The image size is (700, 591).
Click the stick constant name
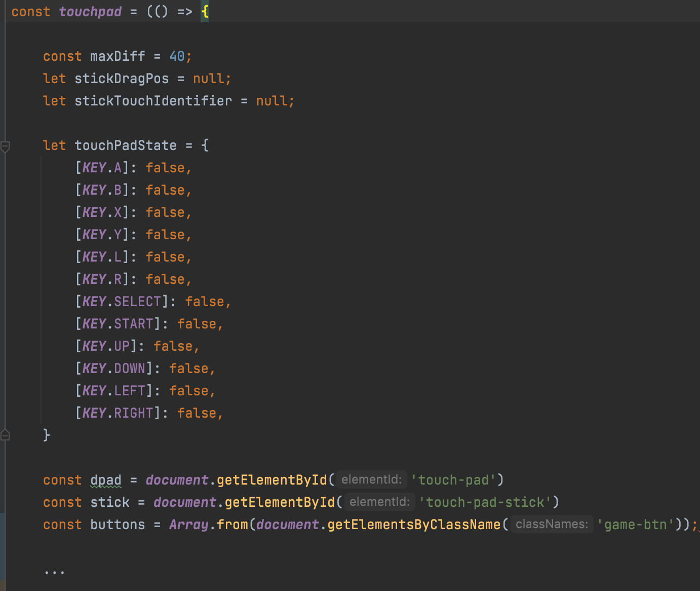pyautogui.click(x=110, y=502)
